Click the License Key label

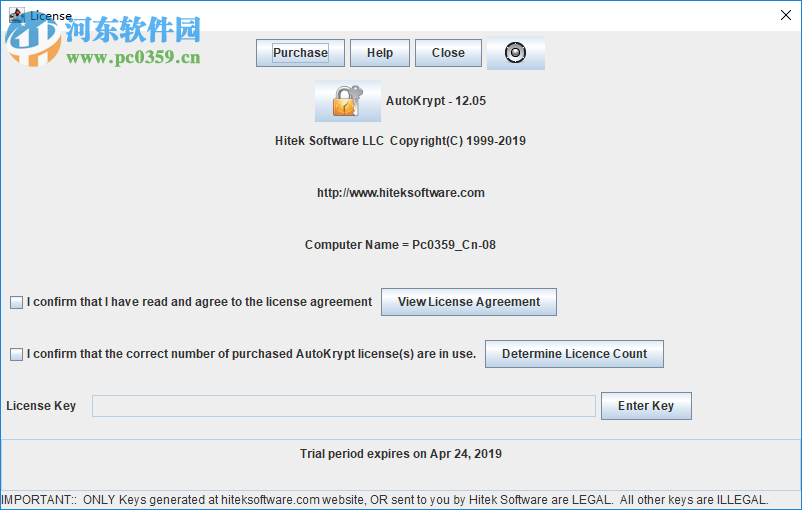(x=41, y=406)
